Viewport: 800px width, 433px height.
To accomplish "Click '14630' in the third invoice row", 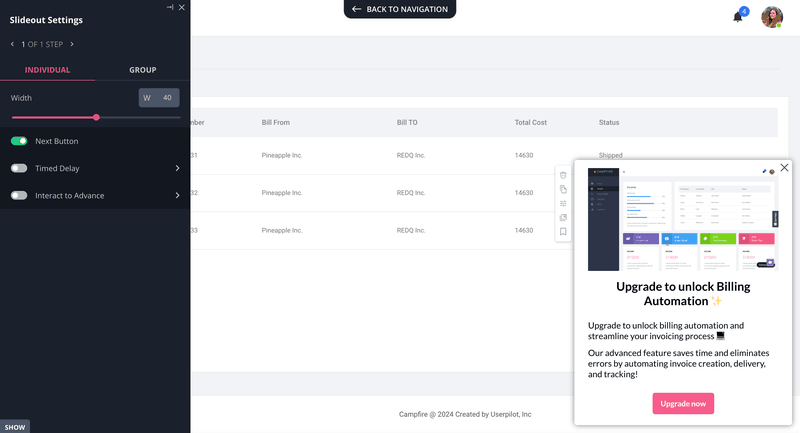I will pos(524,231).
